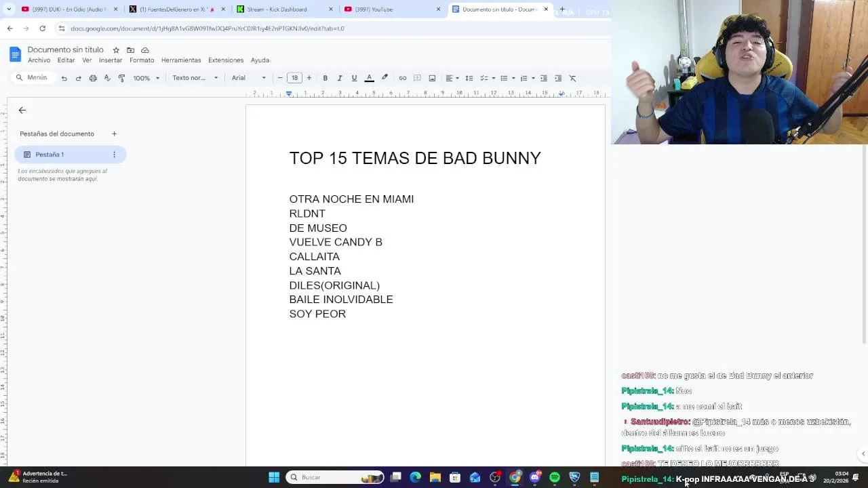Open Windows Start menu
This screenshot has width=868, height=488.
click(x=274, y=477)
